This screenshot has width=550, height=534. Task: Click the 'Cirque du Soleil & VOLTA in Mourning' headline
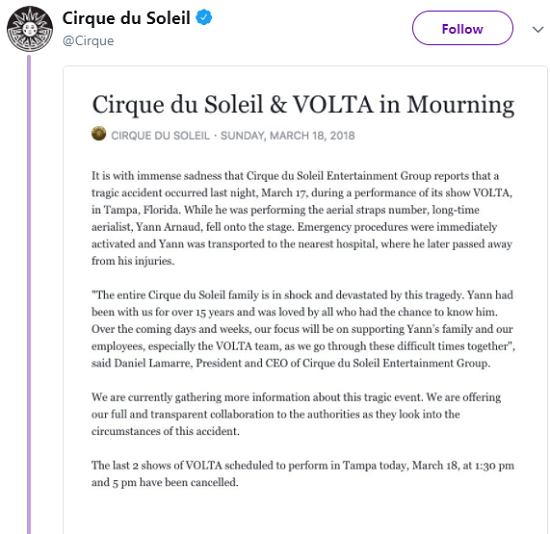click(x=303, y=105)
